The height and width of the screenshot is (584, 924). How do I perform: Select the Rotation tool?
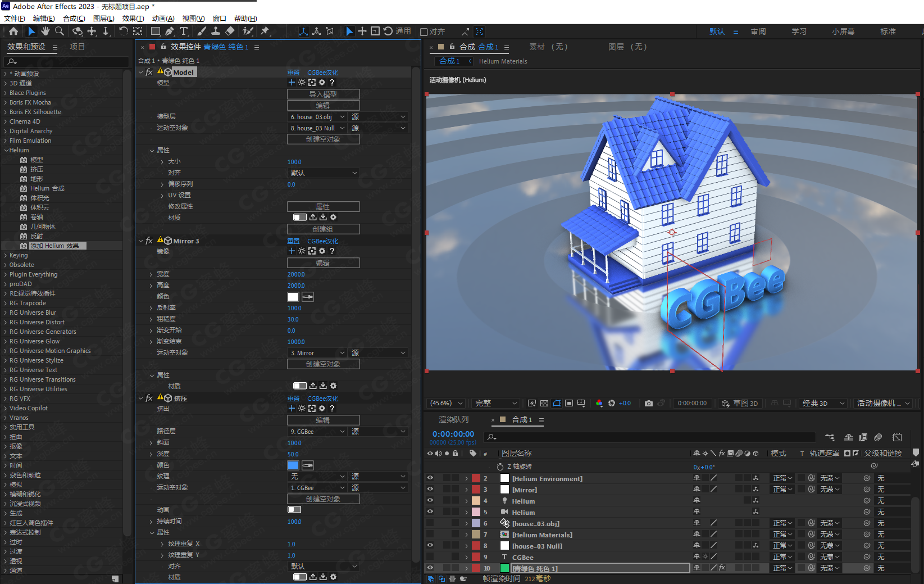(x=124, y=31)
